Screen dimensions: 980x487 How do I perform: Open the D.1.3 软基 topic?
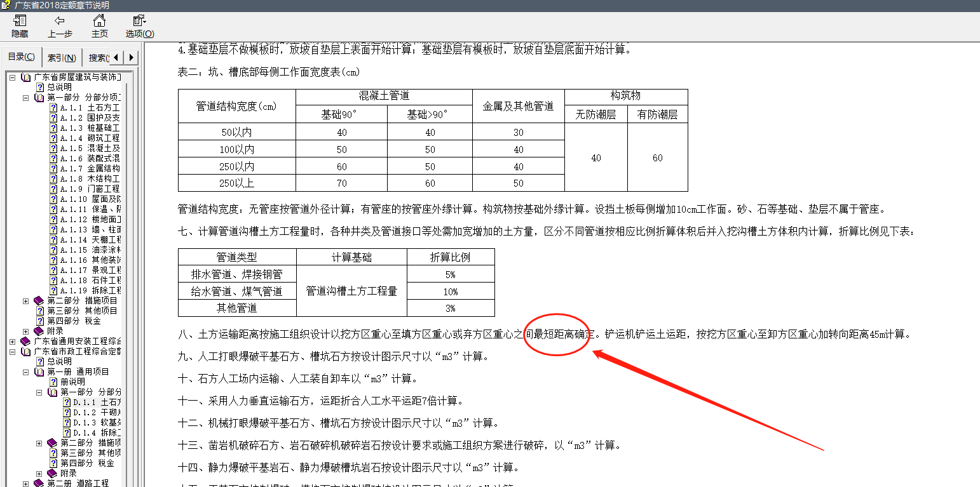pyautogui.click(x=97, y=422)
